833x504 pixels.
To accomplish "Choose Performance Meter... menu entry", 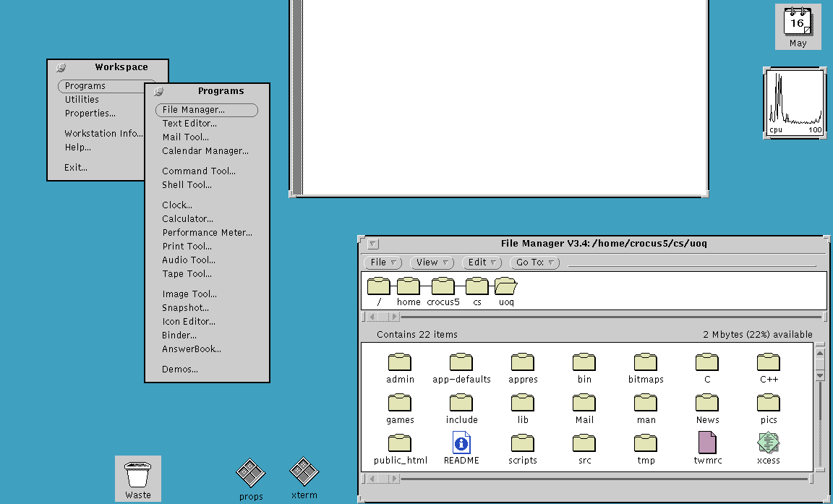I will coord(208,233).
